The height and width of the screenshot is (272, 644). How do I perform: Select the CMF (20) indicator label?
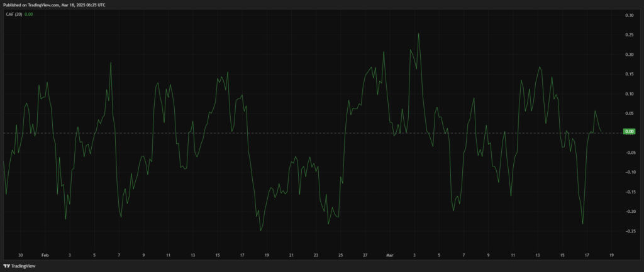(x=13, y=14)
